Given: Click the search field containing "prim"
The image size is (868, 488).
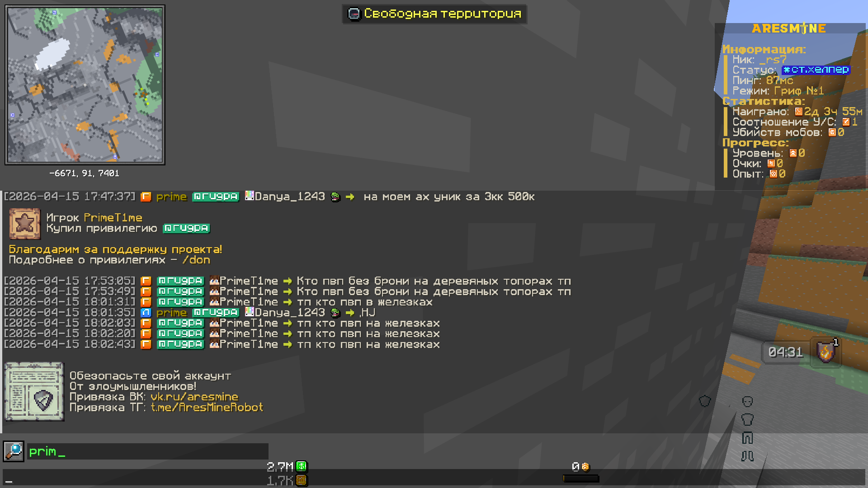Looking at the screenshot, I should pyautogui.click(x=147, y=451).
